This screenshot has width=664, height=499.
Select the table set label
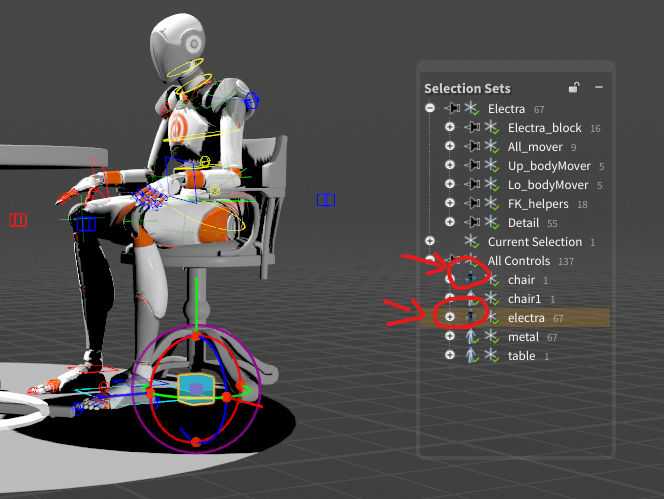tap(521, 356)
